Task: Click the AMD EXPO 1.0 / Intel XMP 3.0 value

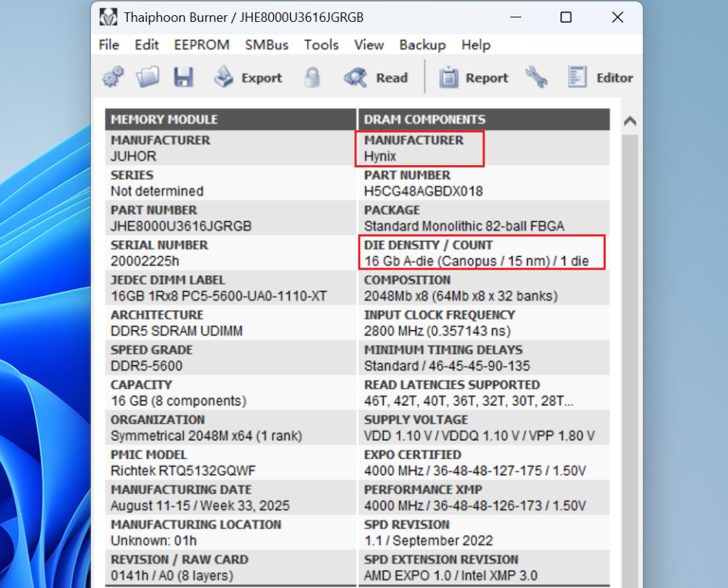Action: click(x=450, y=575)
